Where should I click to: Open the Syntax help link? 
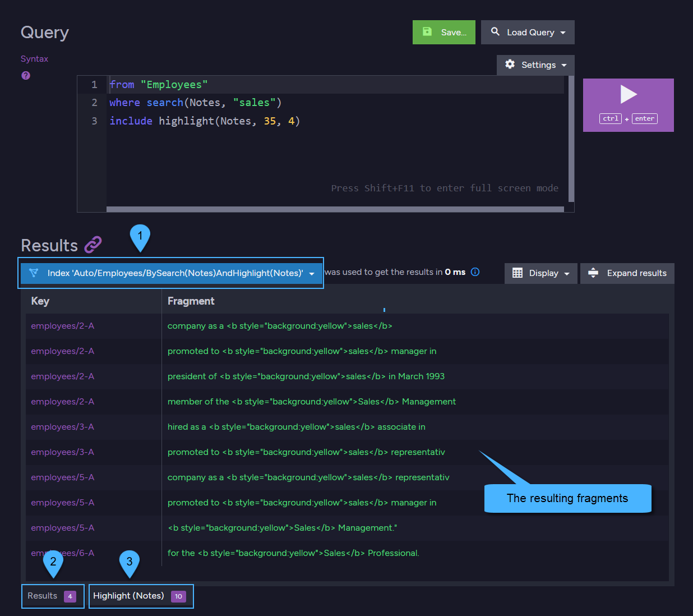[x=34, y=59]
